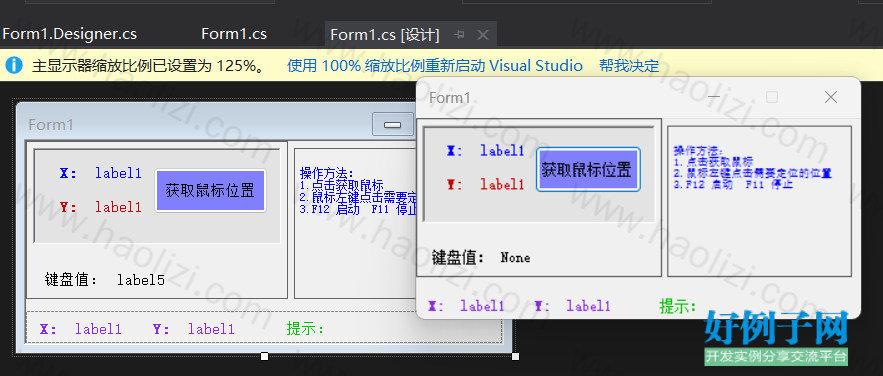Click the blue label1 in running Form1
The width and height of the screenshot is (883, 376).
pos(502,150)
